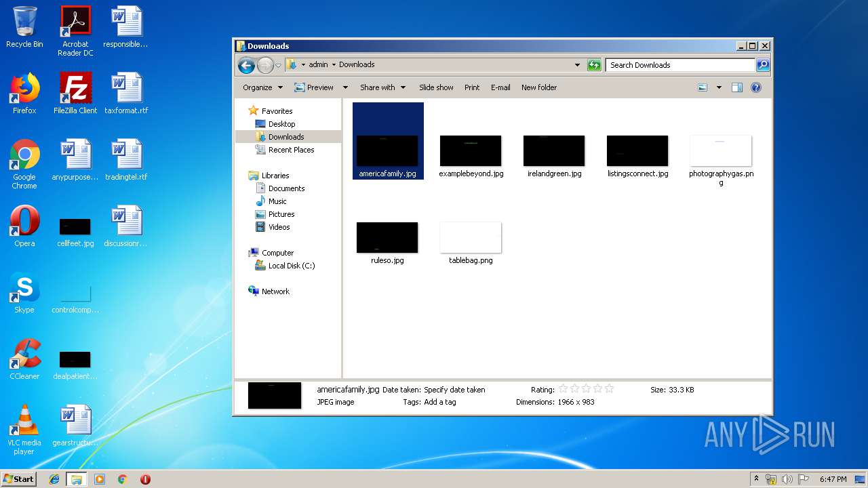The width and height of the screenshot is (868, 488).
Task: Select examplebeyond.jpg file
Action: coord(471,150)
